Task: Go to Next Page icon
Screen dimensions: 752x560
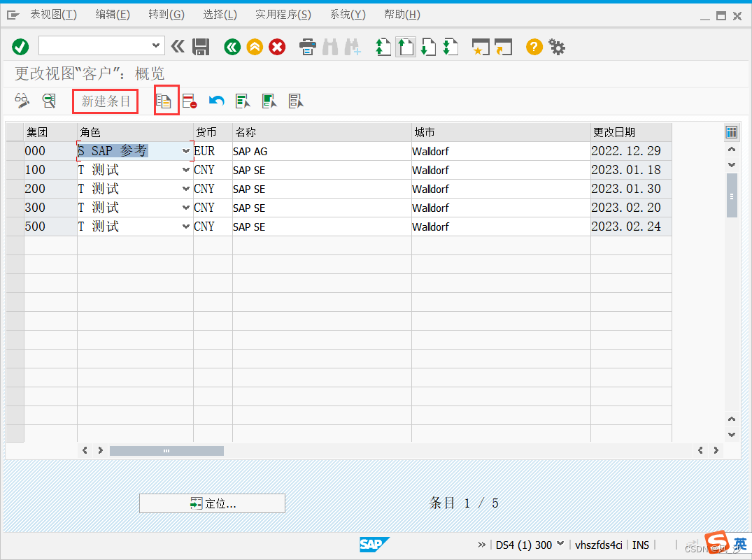Action: tap(428, 47)
